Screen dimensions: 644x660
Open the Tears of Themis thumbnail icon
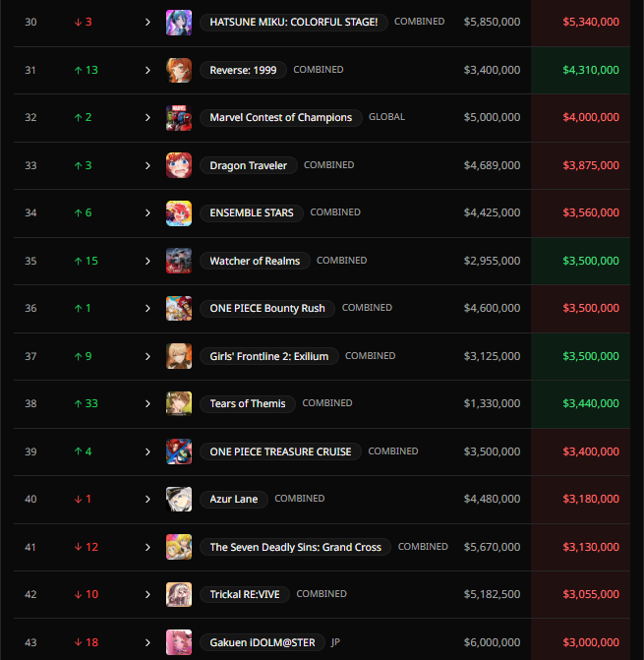[x=179, y=403]
